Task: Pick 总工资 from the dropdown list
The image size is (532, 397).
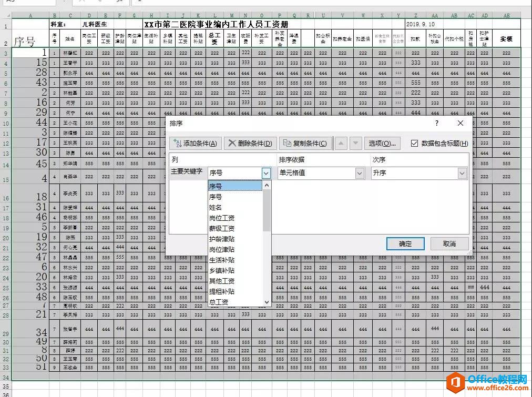Action: [219, 302]
